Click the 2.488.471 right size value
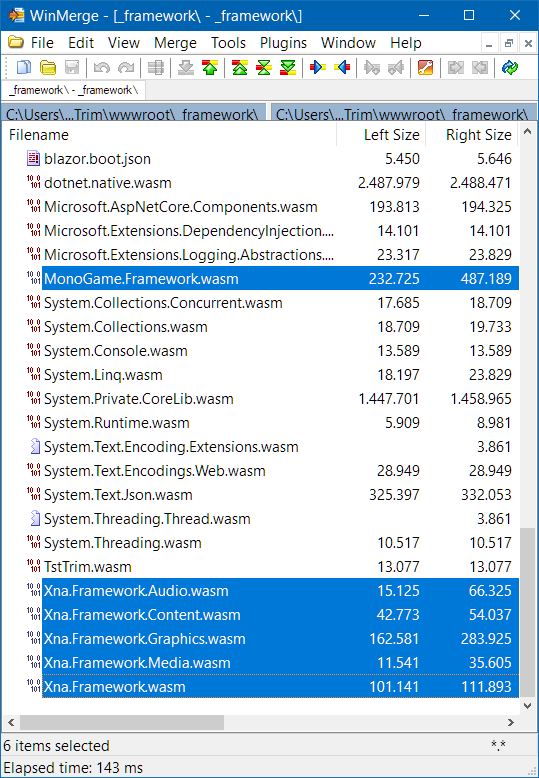The height and width of the screenshot is (778, 539). pos(480,183)
